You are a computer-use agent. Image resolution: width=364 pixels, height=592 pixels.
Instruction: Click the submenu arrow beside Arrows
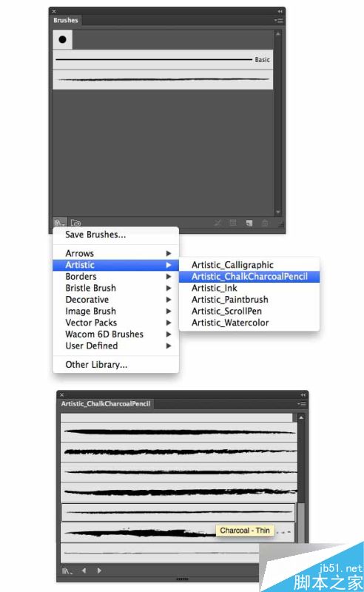(169, 253)
